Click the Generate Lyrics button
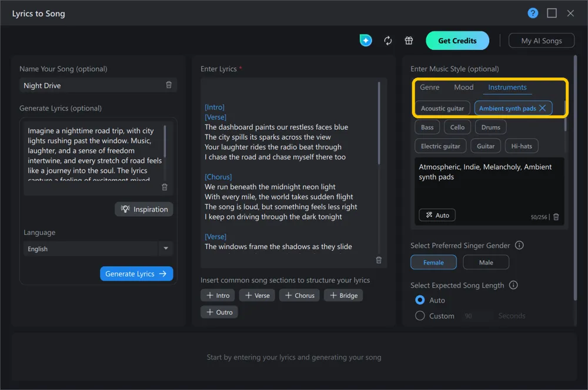Image resolution: width=588 pixels, height=390 pixels. pyautogui.click(x=136, y=274)
